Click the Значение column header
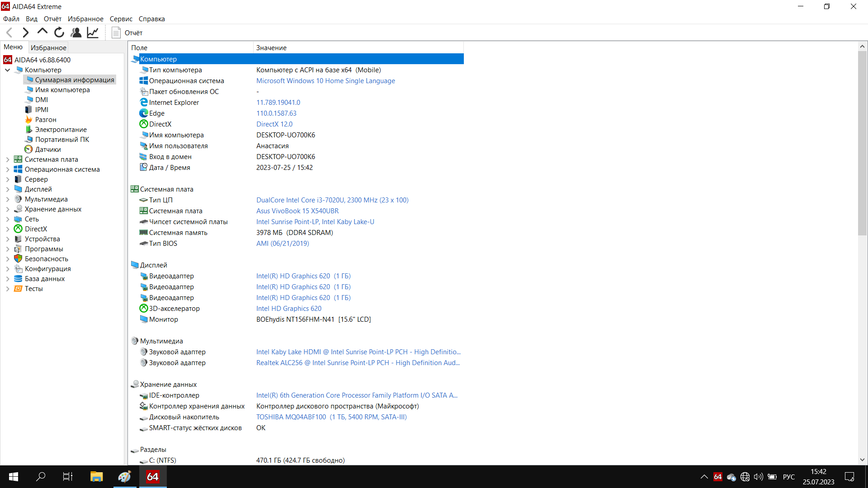The width and height of the screenshot is (868, 488). (x=359, y=48)
